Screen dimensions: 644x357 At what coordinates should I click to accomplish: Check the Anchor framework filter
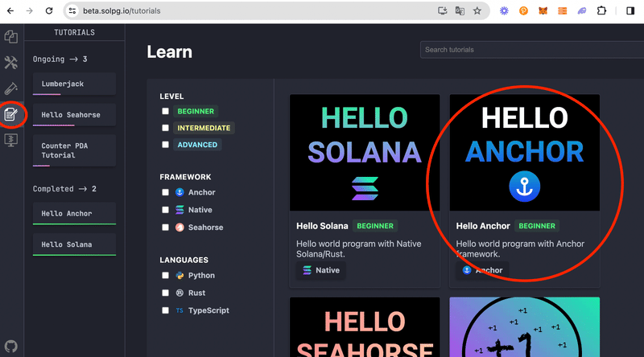[x=165, y=192]
